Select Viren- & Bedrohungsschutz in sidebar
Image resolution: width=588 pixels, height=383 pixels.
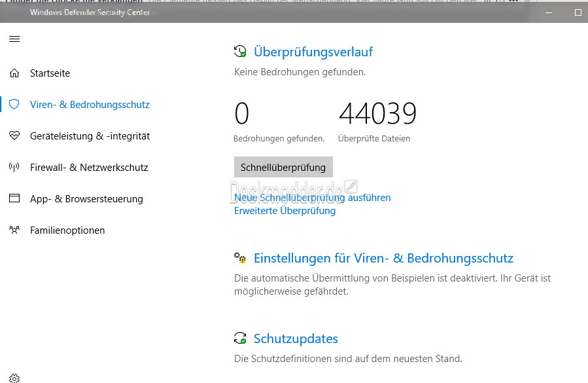tap(90, 104)
